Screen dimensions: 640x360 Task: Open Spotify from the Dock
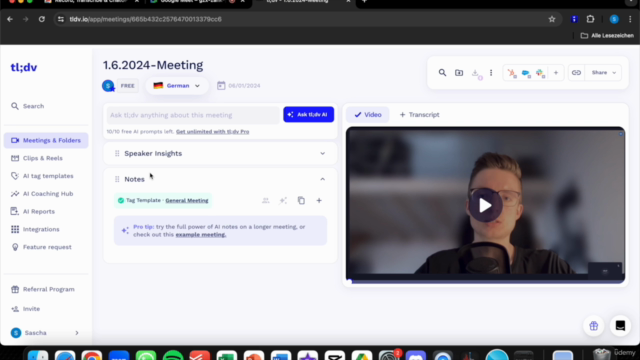[x=173, y=355]
